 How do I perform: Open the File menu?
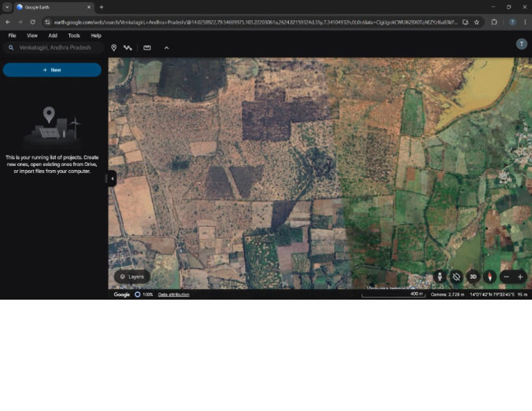(12, 35)
